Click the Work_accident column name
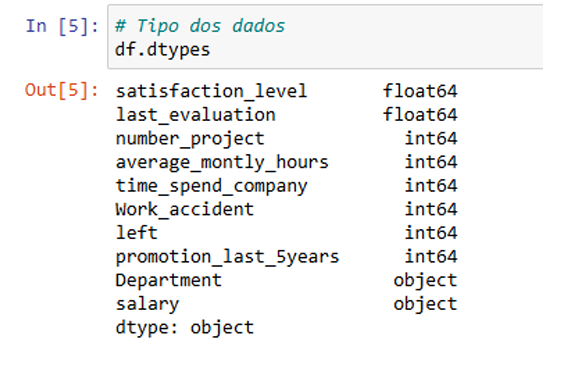 (185, 209)
